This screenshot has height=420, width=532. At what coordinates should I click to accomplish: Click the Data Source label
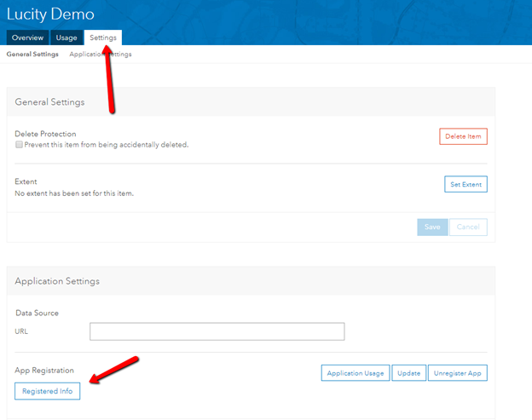click(37, 313)
